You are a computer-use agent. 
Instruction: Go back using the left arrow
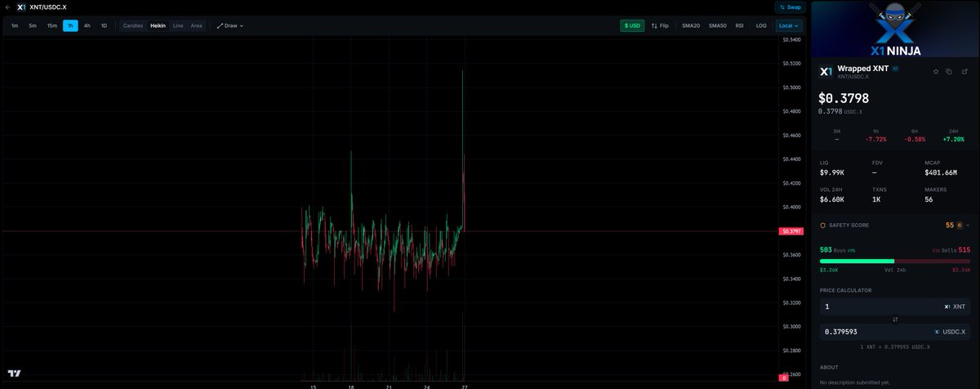tap(7, 7)
